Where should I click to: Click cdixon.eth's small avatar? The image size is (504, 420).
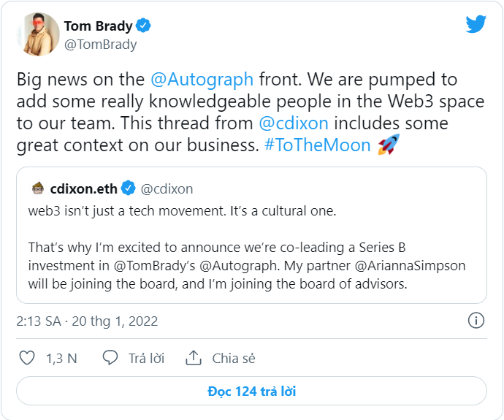[x=38, y=188]
